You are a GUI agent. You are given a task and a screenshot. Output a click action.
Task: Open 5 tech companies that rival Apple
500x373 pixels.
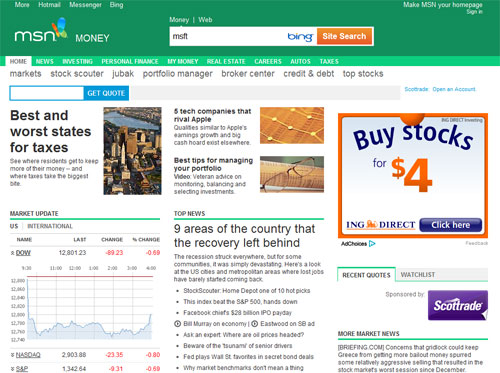pyautogui.click(x=212, y=115)
